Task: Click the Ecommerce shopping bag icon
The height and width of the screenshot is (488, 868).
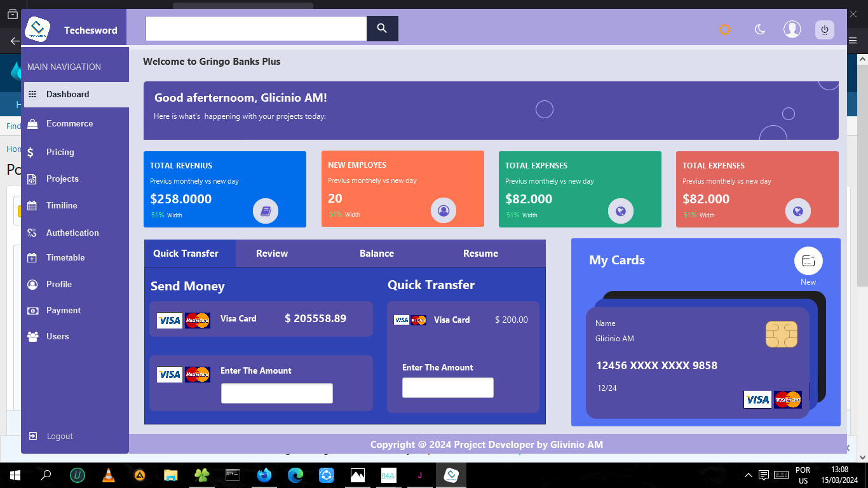Action: pos(32,124)
